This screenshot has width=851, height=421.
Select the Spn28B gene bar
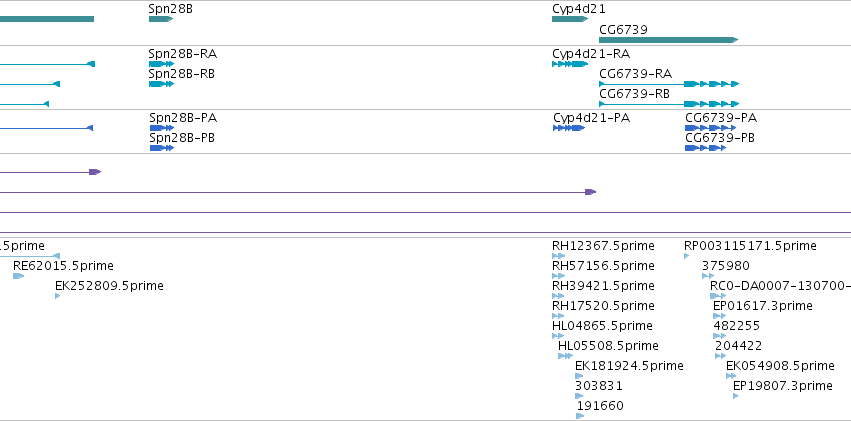[161, 19]
